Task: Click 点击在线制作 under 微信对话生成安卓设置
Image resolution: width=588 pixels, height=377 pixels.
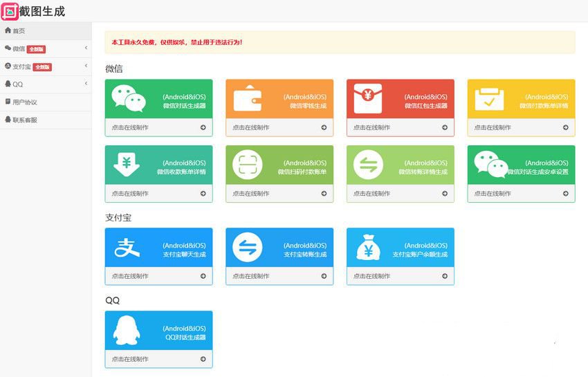Action: point(493,194)
